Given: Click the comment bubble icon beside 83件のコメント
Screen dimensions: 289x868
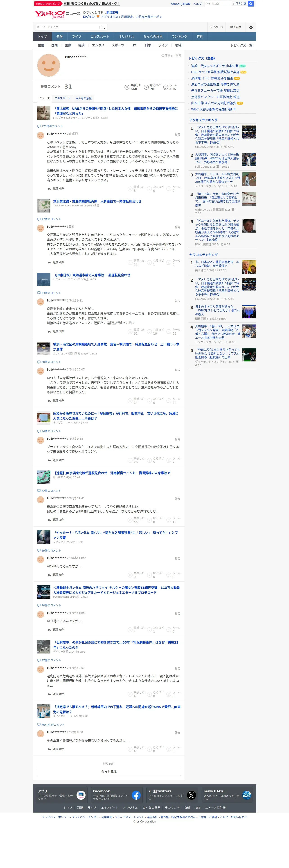Looking at the screenshot, I should (x=39, y=293).
